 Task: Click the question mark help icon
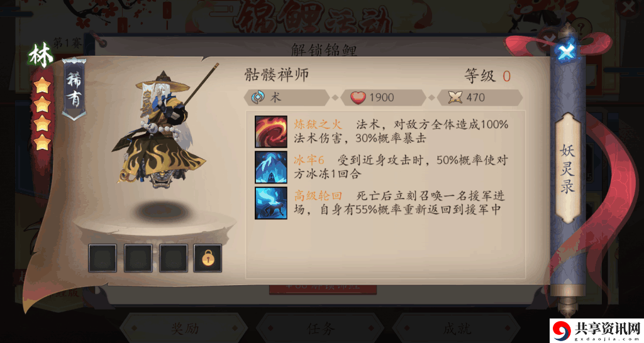(580, 29)
